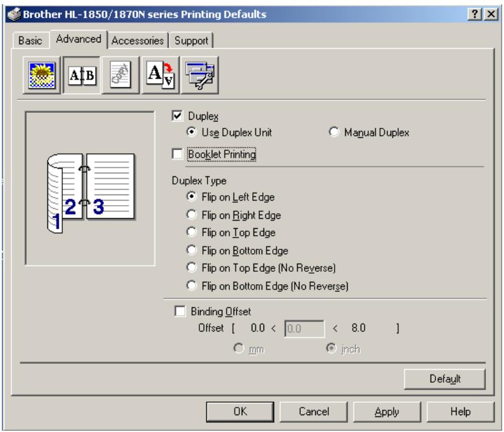Open the Page Setting scaling icon
504x432 pixels.
point(160,75)
